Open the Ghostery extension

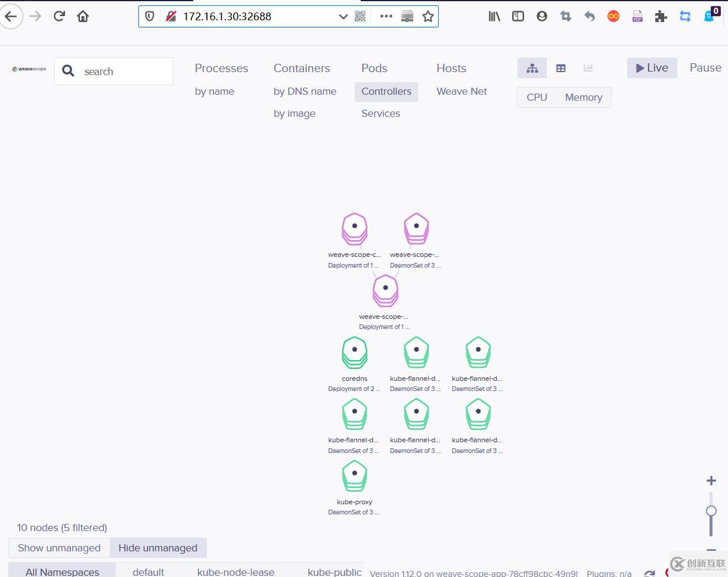pyautogui.click(x=709, y=16)
